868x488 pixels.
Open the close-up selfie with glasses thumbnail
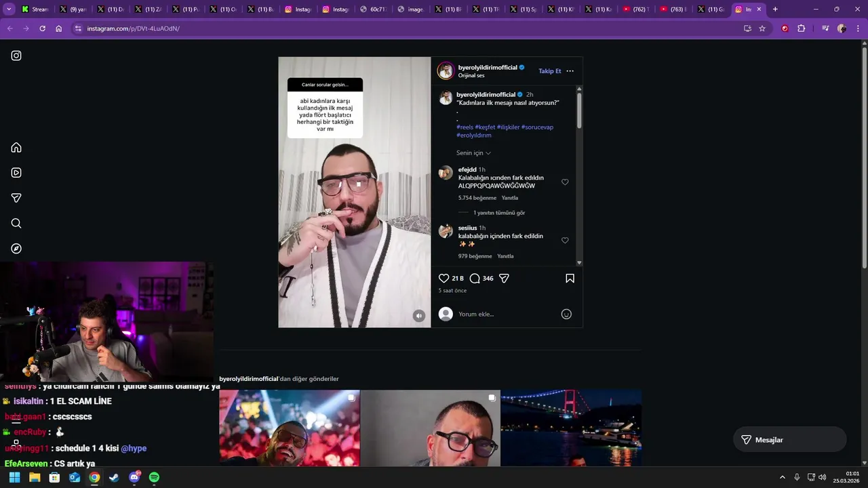(430, 428)
